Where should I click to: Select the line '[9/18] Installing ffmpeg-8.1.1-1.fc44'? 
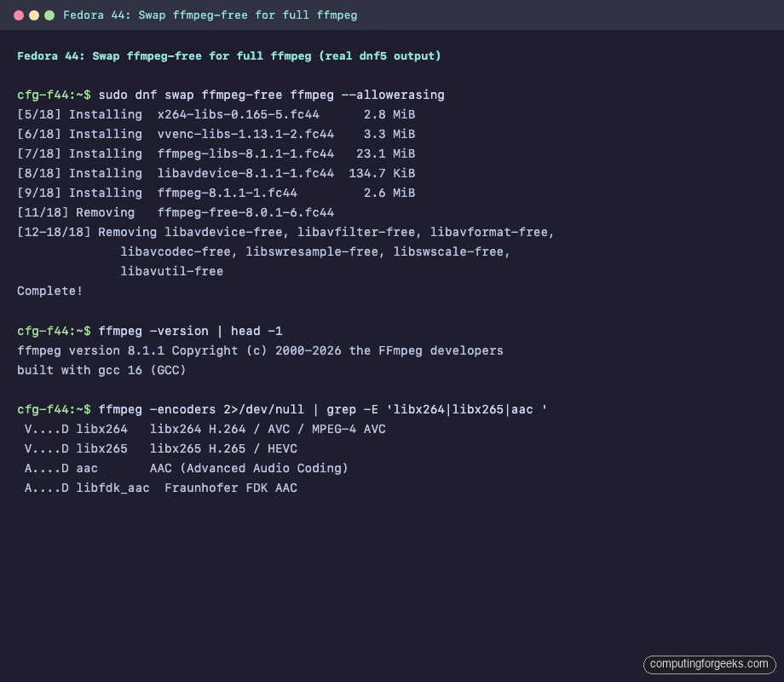(x=216, y=193)
